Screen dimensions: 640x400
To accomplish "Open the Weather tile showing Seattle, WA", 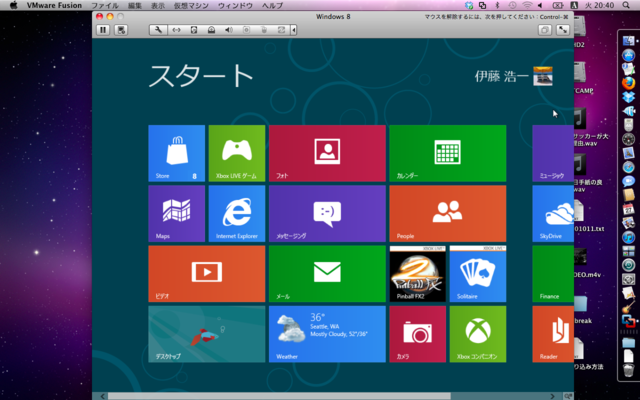I will click(x=327, y=334).
